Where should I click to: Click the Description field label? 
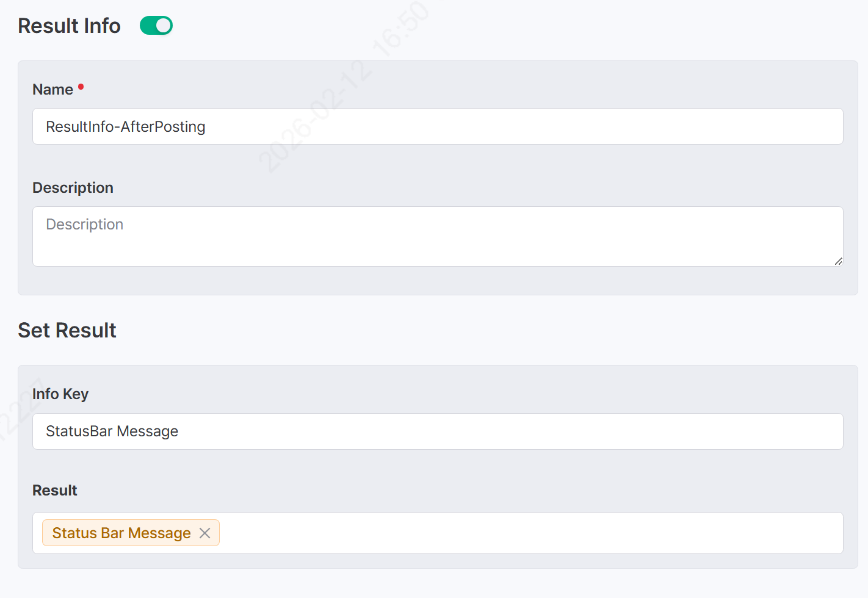coord(73,188)
